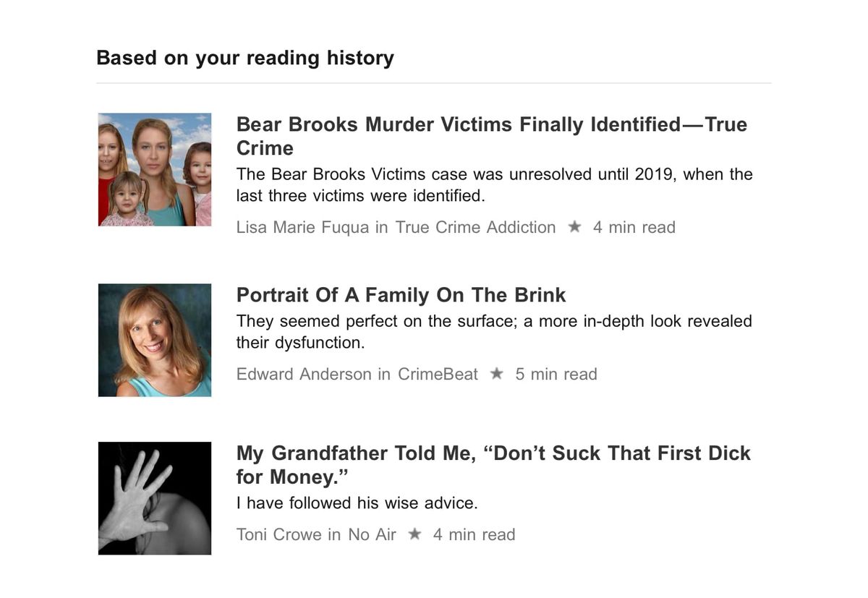868x598 pixels.
Task: Click the Bear Brooks case subtitle text
Action: 495,185
